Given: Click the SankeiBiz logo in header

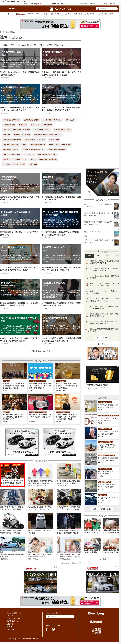Looking at the screenshot, I should pyautogui.click(x=61, y=9).
